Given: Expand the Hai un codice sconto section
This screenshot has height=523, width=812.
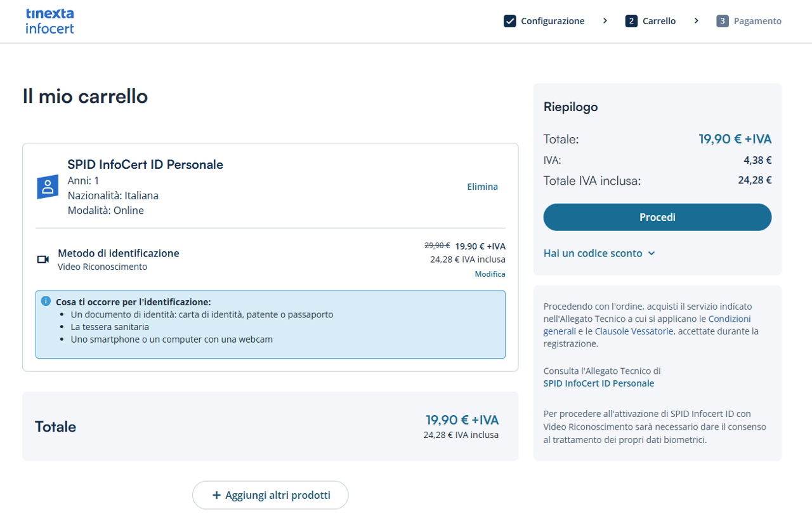Looking at the screenshot, I should pos(593,253).
